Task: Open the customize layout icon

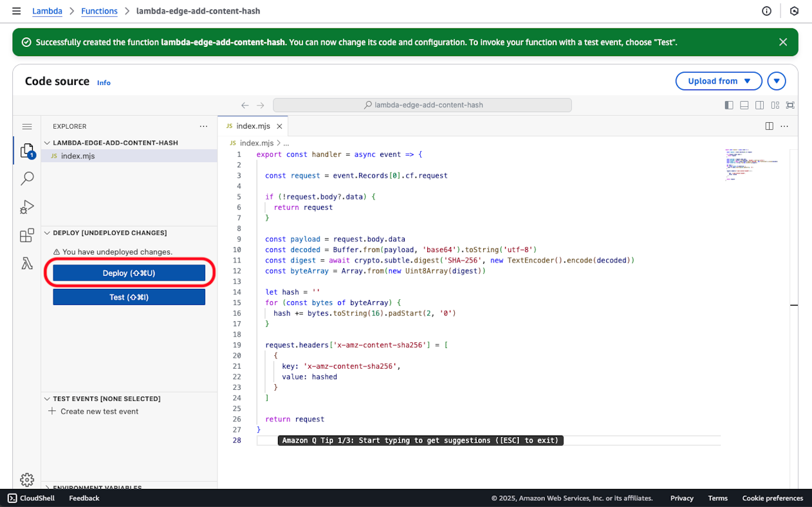Action: (x=775, y=105)
